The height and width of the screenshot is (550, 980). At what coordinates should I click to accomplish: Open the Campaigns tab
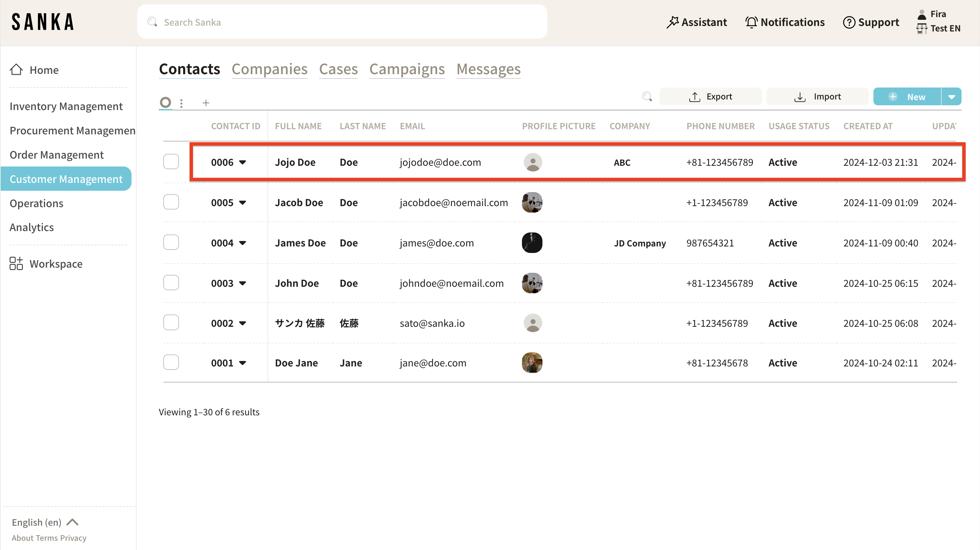(x=407, y=69)
